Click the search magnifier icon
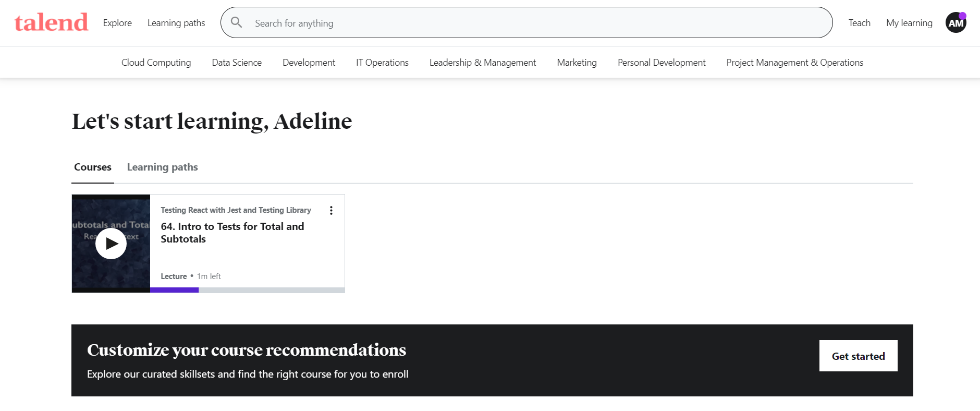The image size is (980, 411). pos(236,22)
